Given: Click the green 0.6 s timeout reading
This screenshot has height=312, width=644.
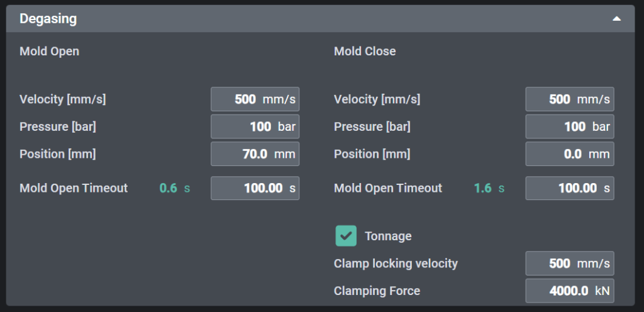Looking at the screenshot, I should (174, 188).
